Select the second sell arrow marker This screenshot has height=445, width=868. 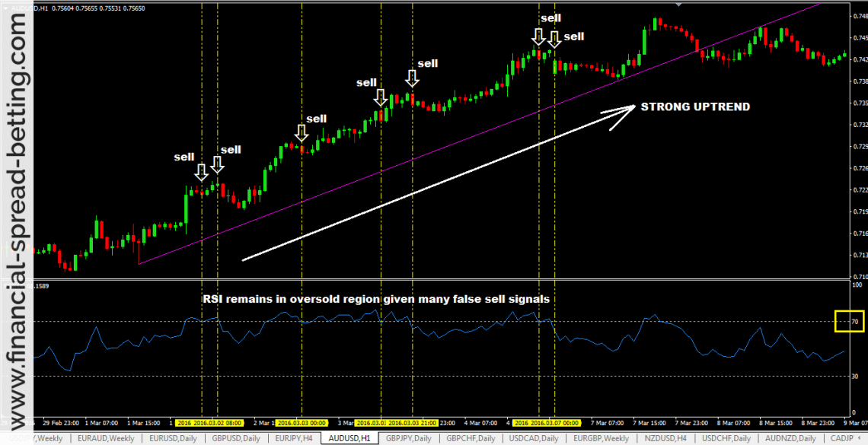pos(219,164)
